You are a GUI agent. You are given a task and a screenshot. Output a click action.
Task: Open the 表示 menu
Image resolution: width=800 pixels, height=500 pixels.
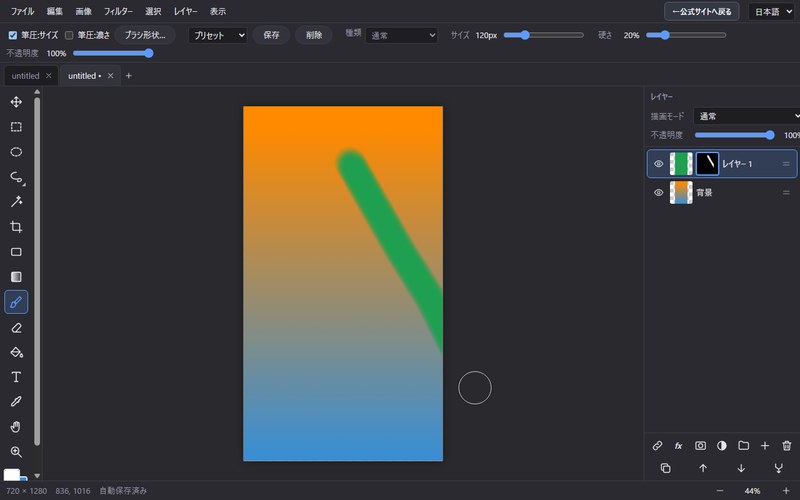click(218, 11)
